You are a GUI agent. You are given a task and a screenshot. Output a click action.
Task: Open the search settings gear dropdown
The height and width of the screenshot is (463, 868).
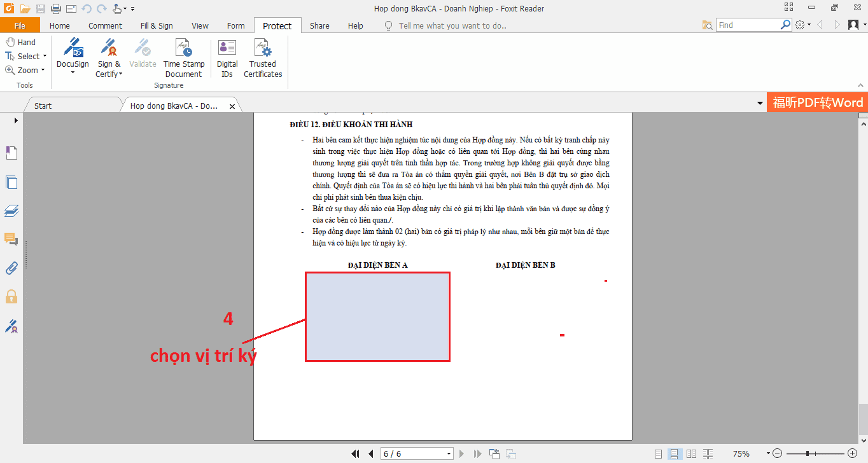pyautogui.click(x=802, y=25)
